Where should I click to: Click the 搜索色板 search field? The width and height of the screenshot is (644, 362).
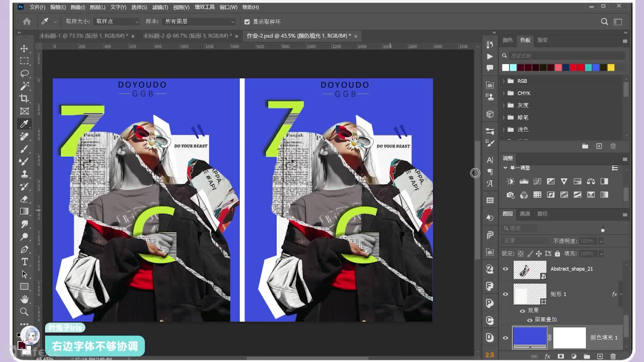click(567, 56)
